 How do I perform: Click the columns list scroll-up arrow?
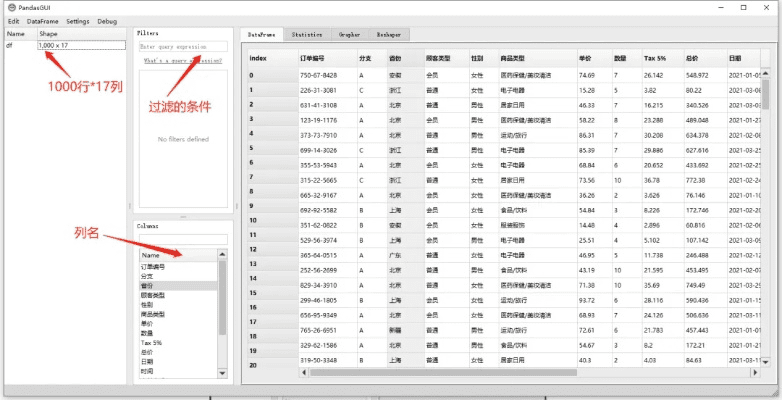tap(222, 254)
